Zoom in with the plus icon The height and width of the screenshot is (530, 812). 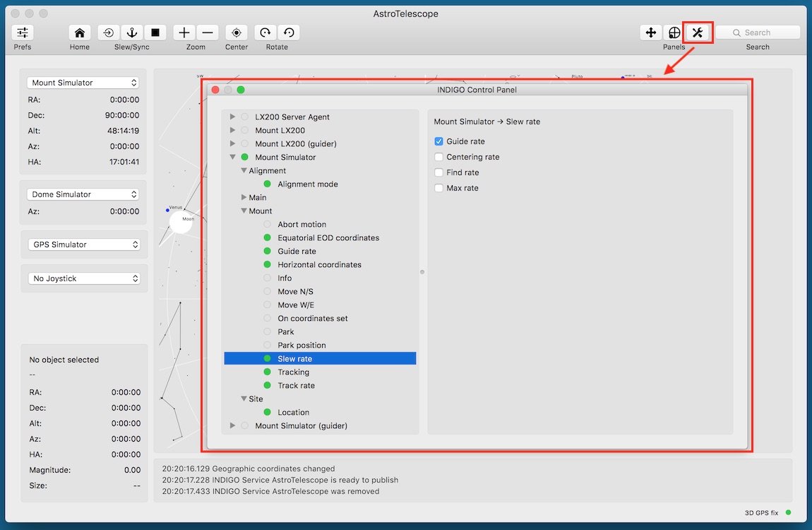click(x=184, y=33)
